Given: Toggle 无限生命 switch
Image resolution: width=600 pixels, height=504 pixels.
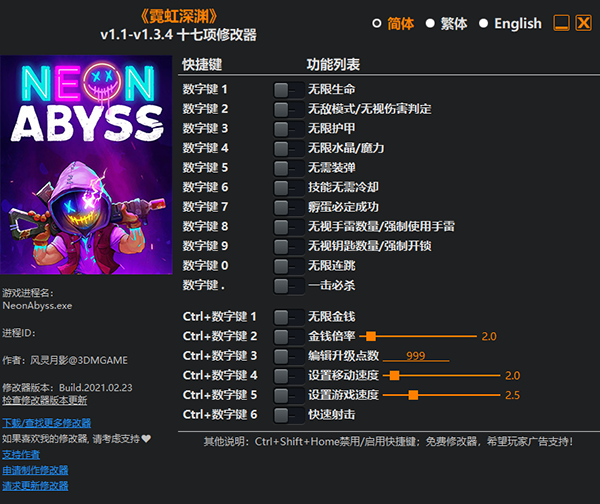Looking at the screenshot, I should 289,90.
